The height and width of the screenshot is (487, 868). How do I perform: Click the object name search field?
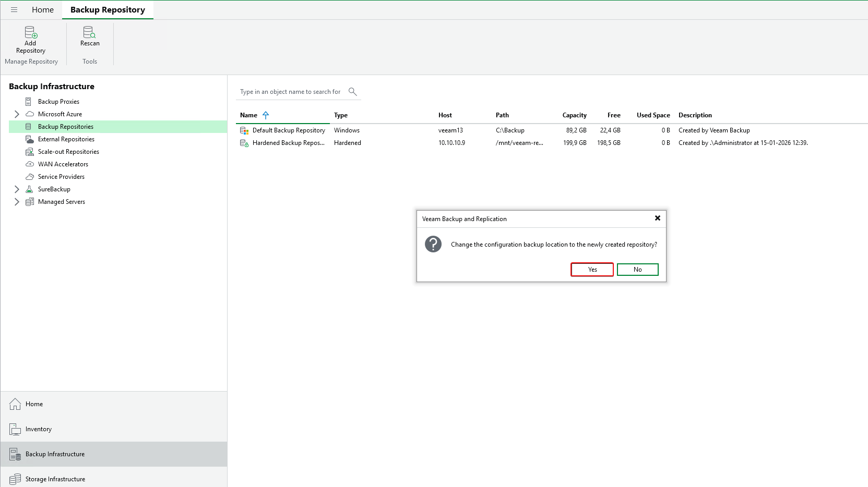coord(290,92)
